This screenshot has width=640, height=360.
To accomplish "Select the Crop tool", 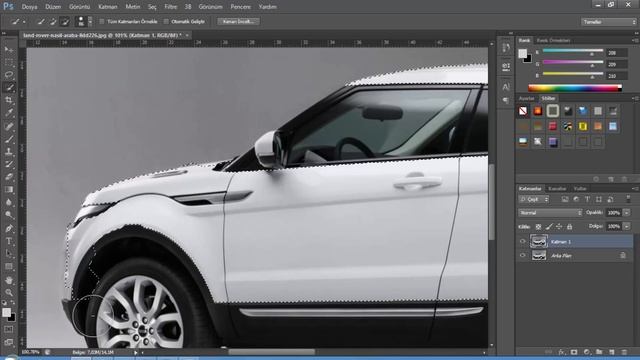I will [9, 100].
